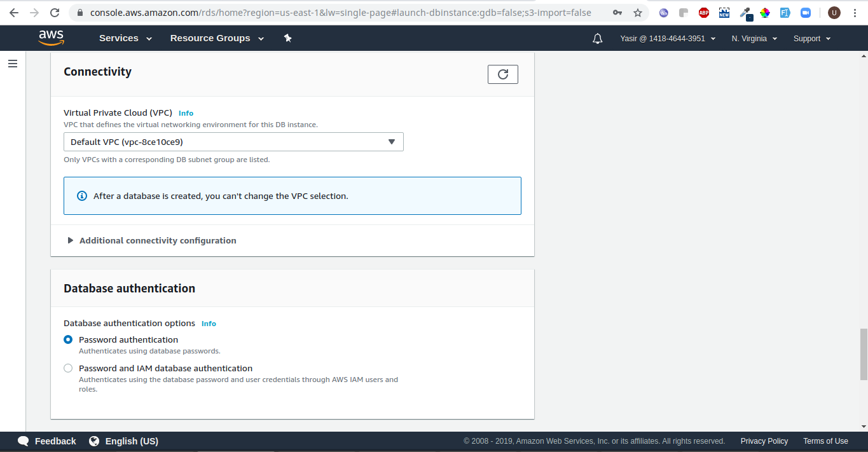Image resolution: width=868 pixels, height=452 pixels.
Task: Open the Chrome three-dot menu
Action: click(855, 13)
